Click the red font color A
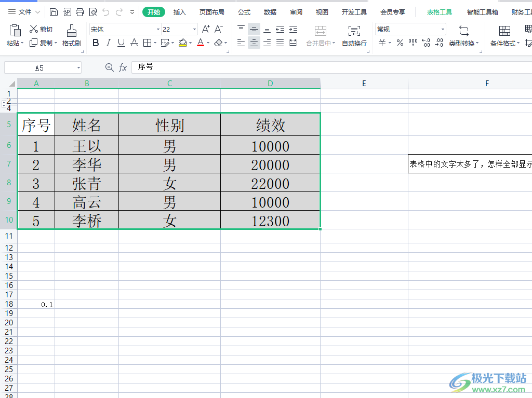532x398 pixels. click(x=201, y=43)
